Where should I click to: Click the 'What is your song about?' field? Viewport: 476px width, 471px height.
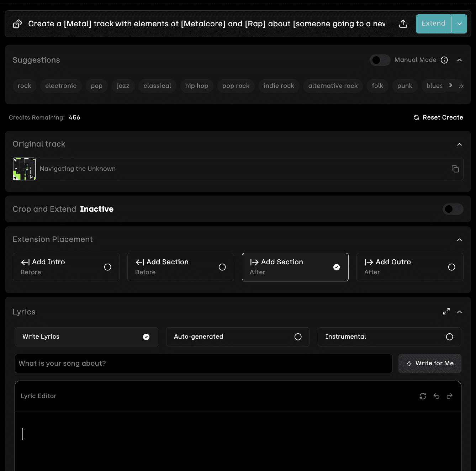coord(203,364)
